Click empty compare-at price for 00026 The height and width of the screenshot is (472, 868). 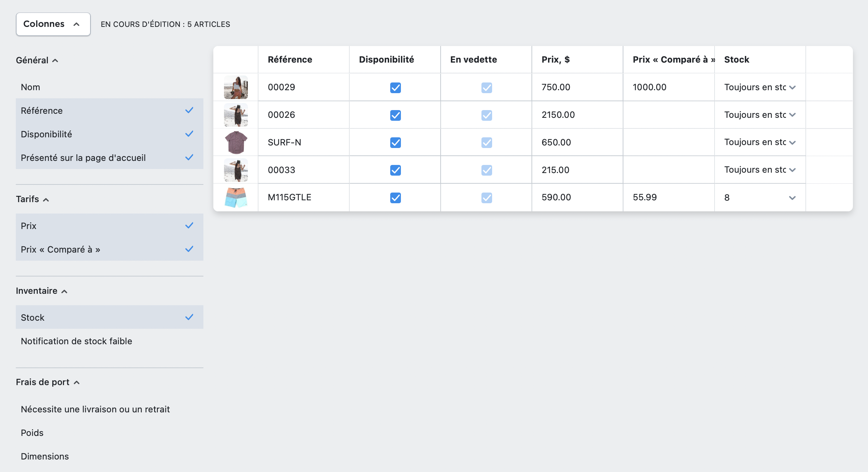669,115
